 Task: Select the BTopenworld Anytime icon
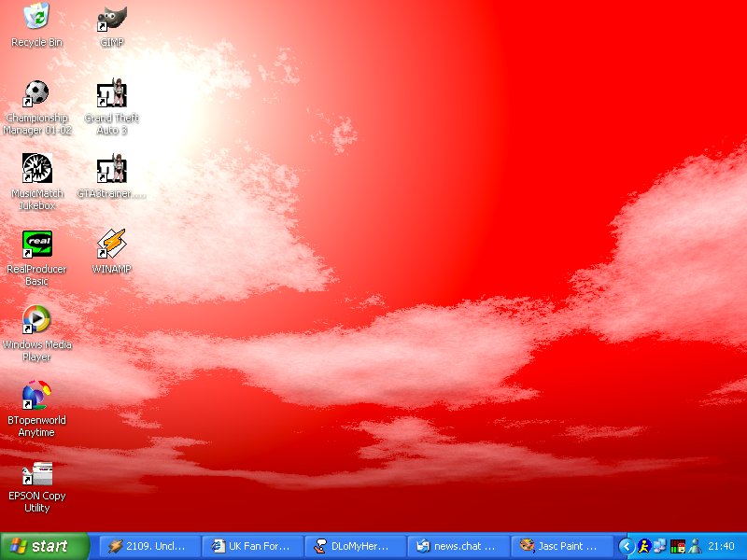coord(36,396)
